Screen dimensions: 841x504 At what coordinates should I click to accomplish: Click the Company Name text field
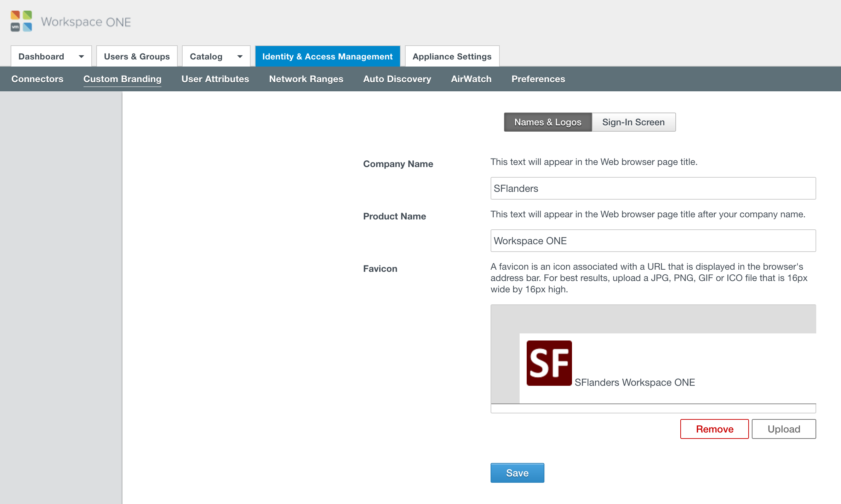(x=653, y=188)
